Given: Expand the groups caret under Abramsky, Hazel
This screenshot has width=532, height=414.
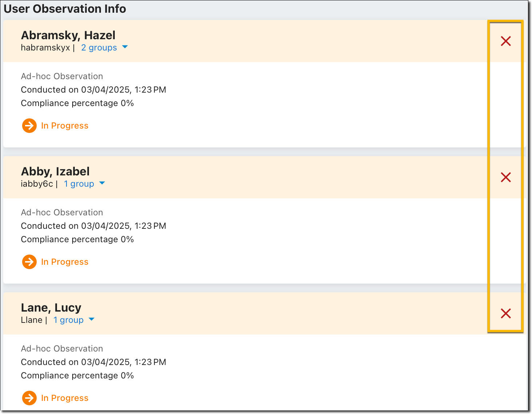Looking at the screenshot, I should pyautogui.click(x=125, y=47).
